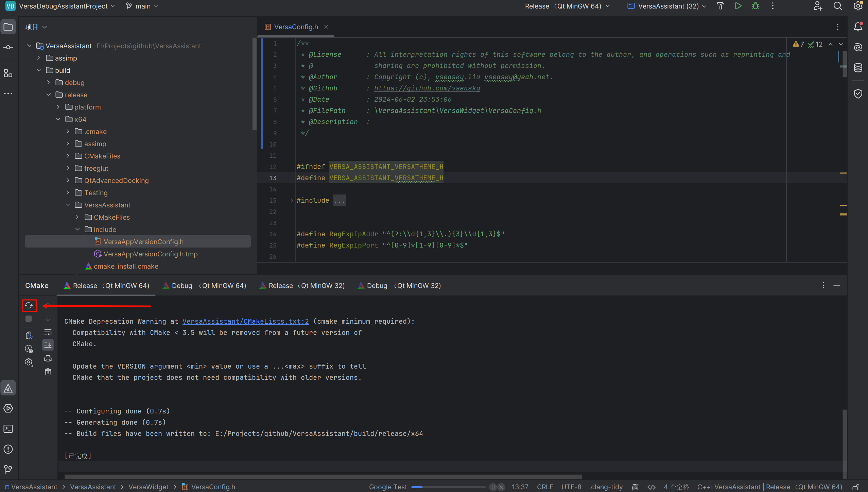Screen dimensions: 868x492
Task: Open the CMake settings gear icon
Action: [x=29, y=362]
